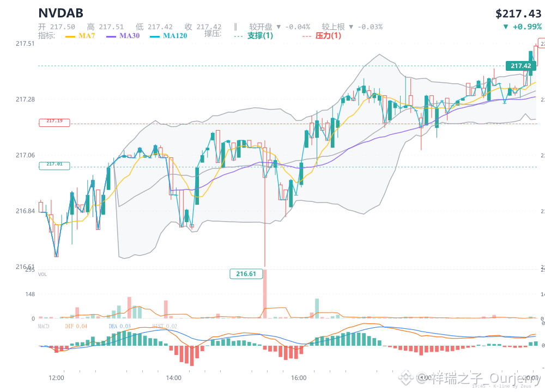Image resolution: width=545 pixels, height=392 pixels.
Task: Click the open price 217.50 value
Action: (x=62, y=27)
